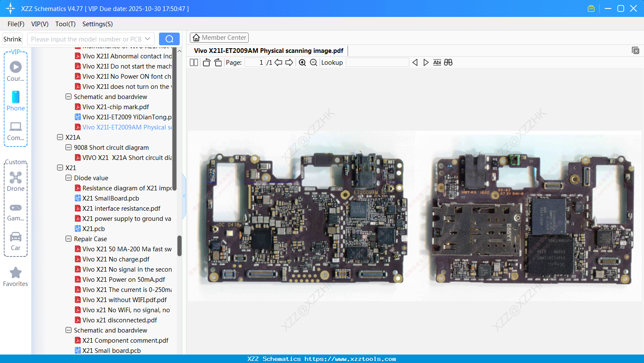This screenshot has width=644, height=363.
Task: Open the binoculars search tool
Action: click(448, 62)
